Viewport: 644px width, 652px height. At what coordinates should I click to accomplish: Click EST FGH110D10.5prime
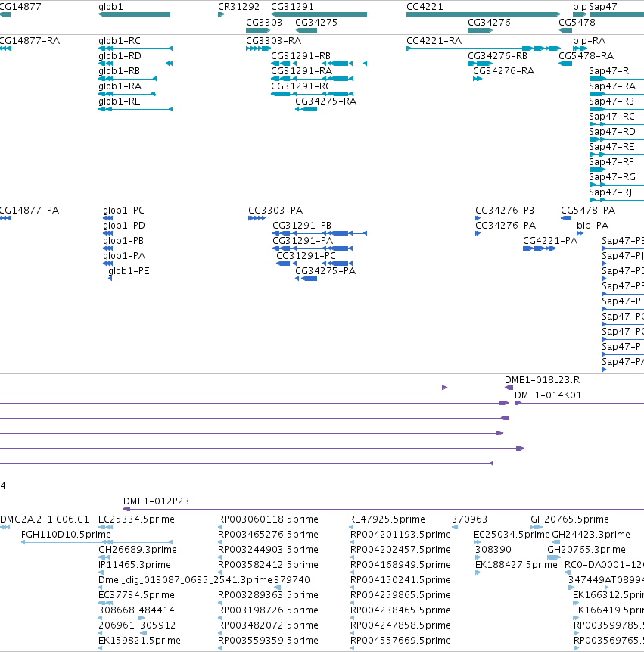click(x=66, y=535)
